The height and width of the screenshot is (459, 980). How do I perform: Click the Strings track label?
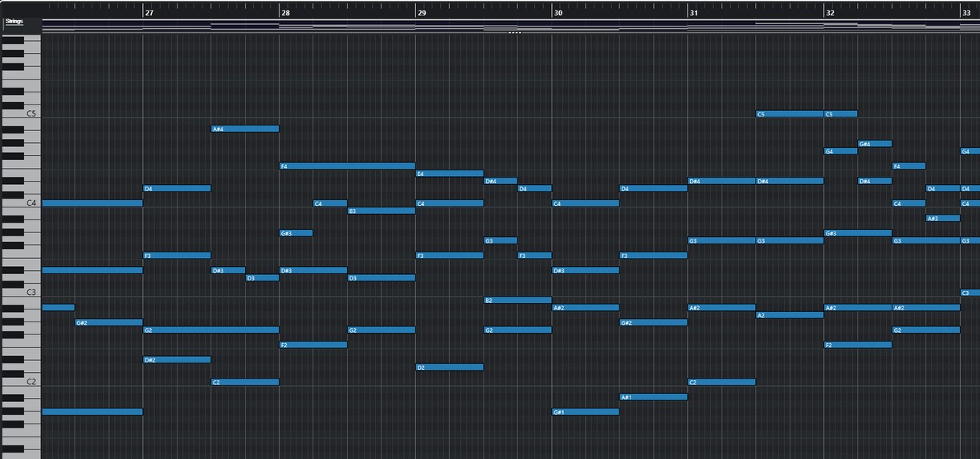(x=14, y=21)
